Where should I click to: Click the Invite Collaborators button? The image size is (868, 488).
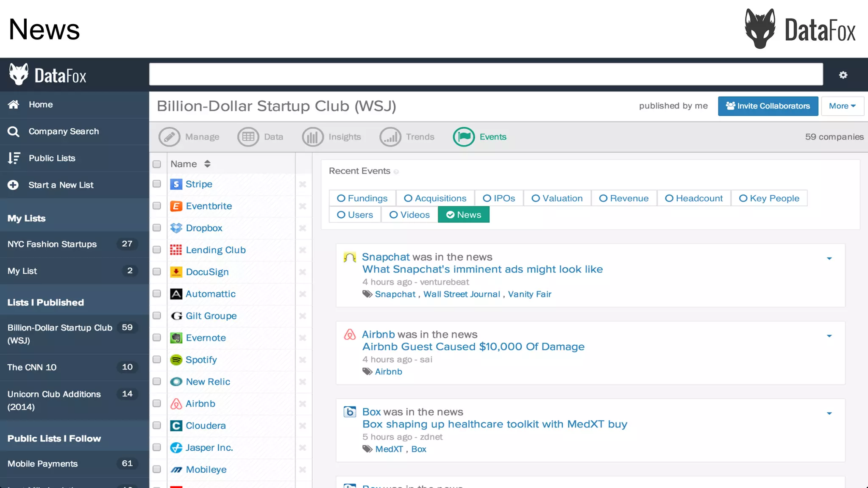(x=768, y=106)
